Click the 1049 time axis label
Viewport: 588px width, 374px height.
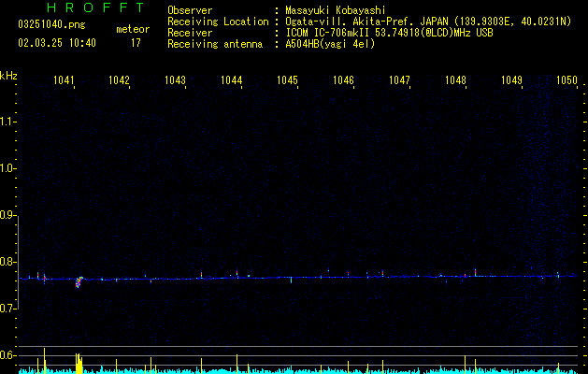pyautogui.click(x=512, y=79)
